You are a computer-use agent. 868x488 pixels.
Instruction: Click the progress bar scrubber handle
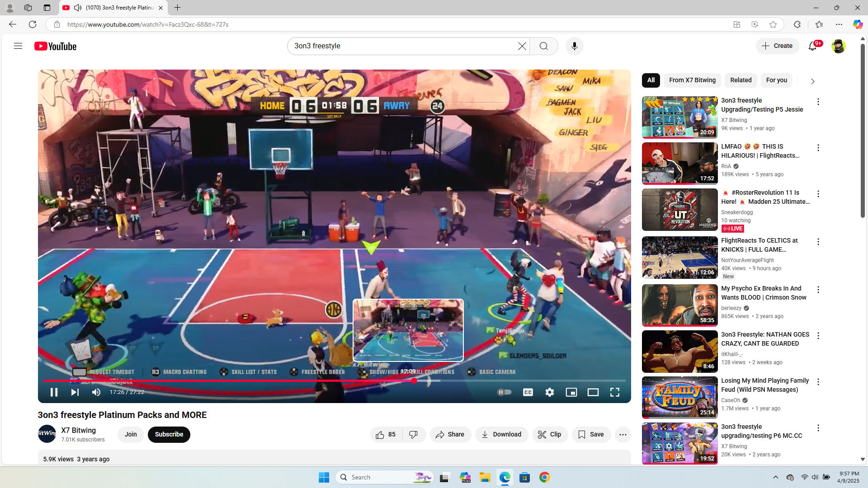coord(414,381)
